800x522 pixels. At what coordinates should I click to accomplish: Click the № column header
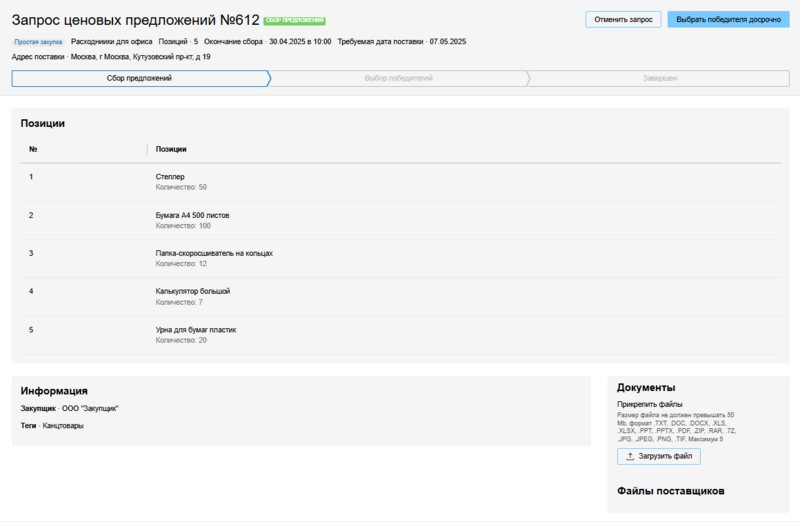pos(33,149)
